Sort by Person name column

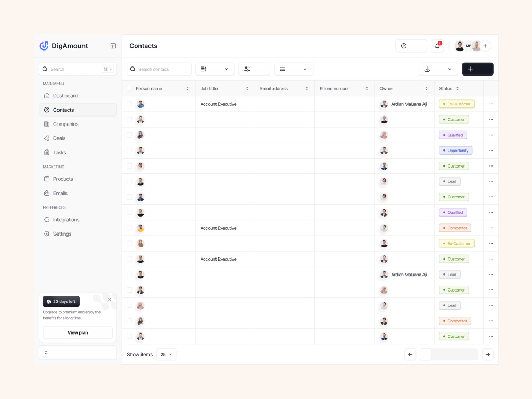[x=188, y=88]
